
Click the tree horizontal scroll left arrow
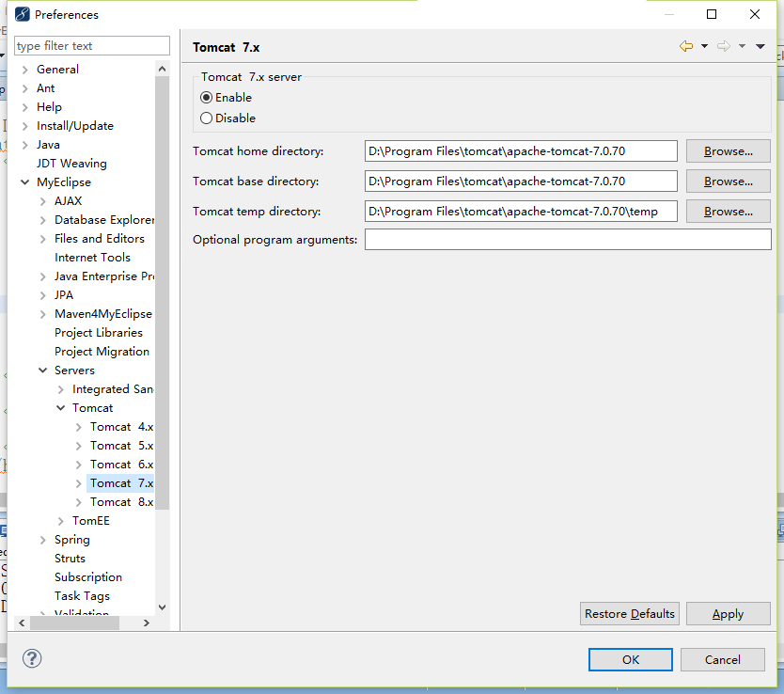tap(22, 623)
